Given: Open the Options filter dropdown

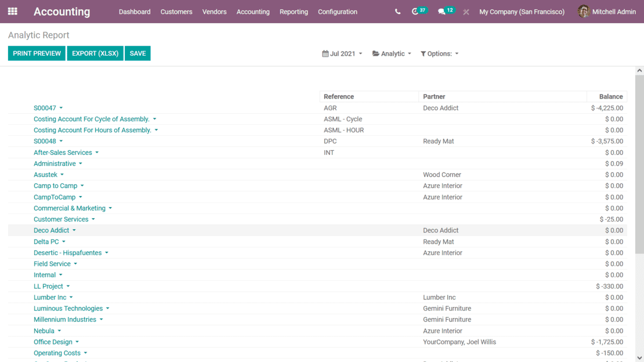Looking at the screenshot, I should pyautogui.click(x=439, y=54).
